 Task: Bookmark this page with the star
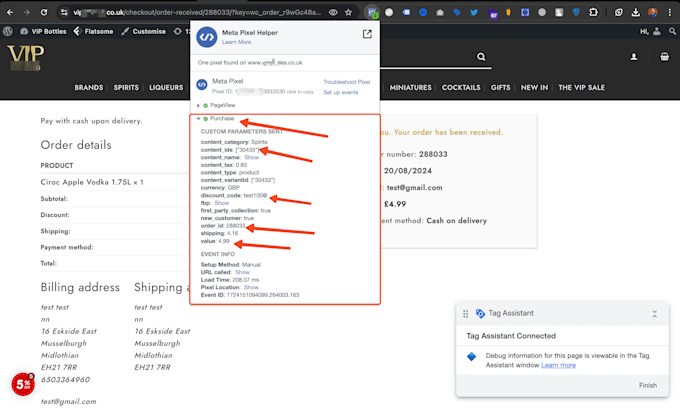348,12
